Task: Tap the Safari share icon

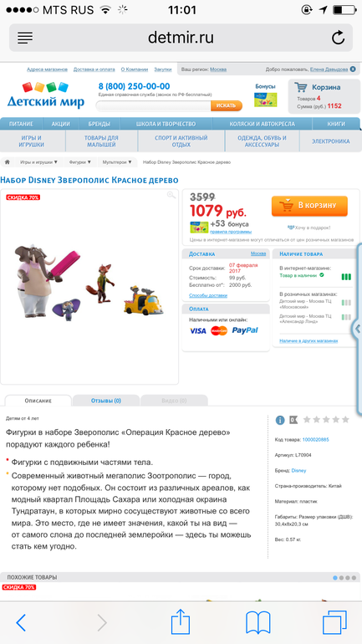Action: [181, 621]
